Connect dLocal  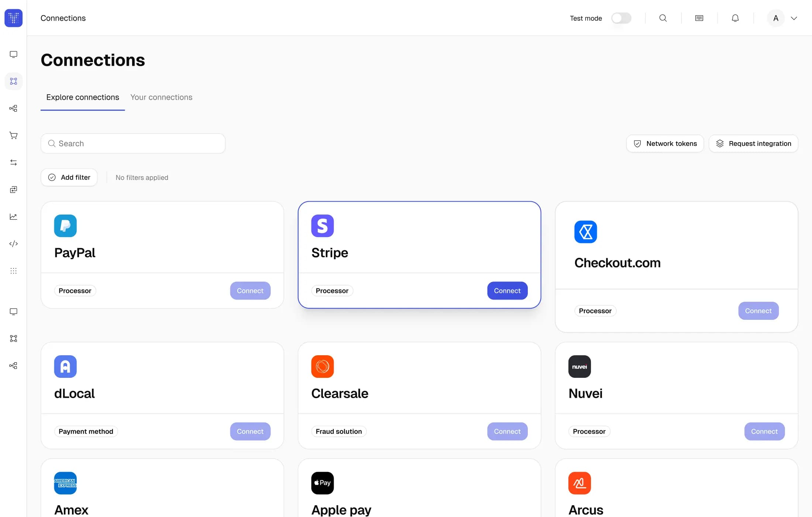250,431
